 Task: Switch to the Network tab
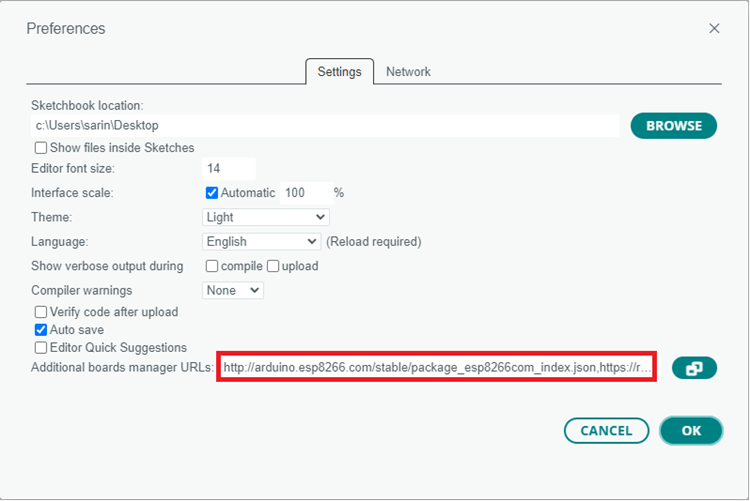(408, 72)
